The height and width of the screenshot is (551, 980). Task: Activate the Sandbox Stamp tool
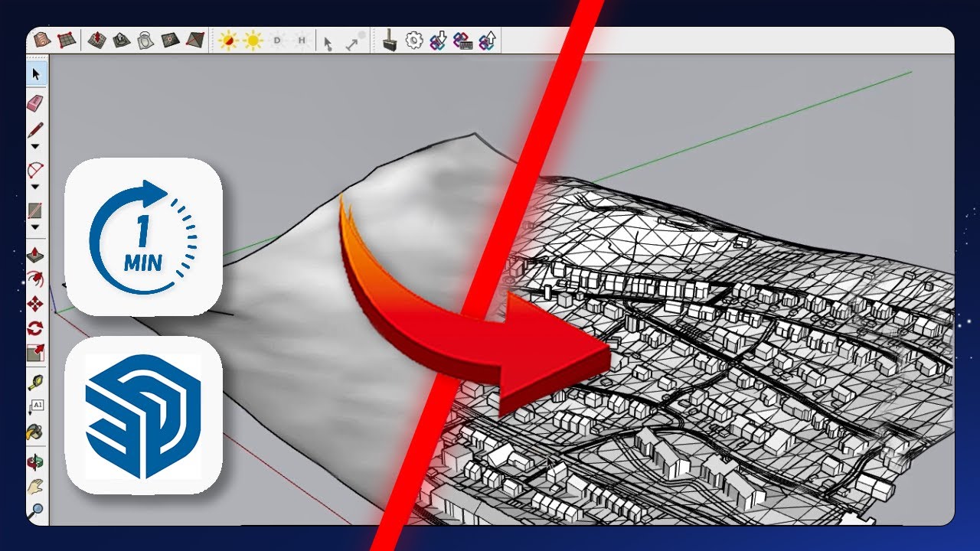click(x=121, y=41)
